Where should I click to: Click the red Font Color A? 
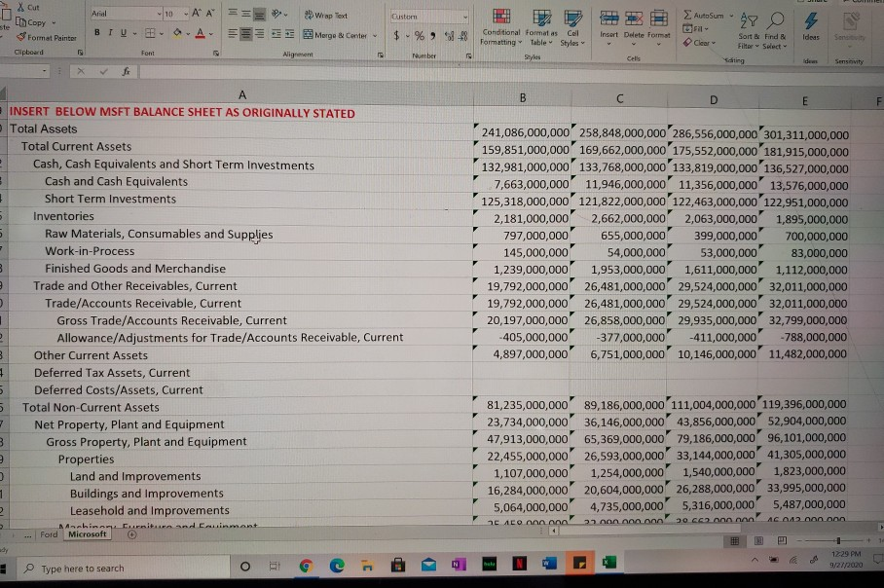(200, 34)
